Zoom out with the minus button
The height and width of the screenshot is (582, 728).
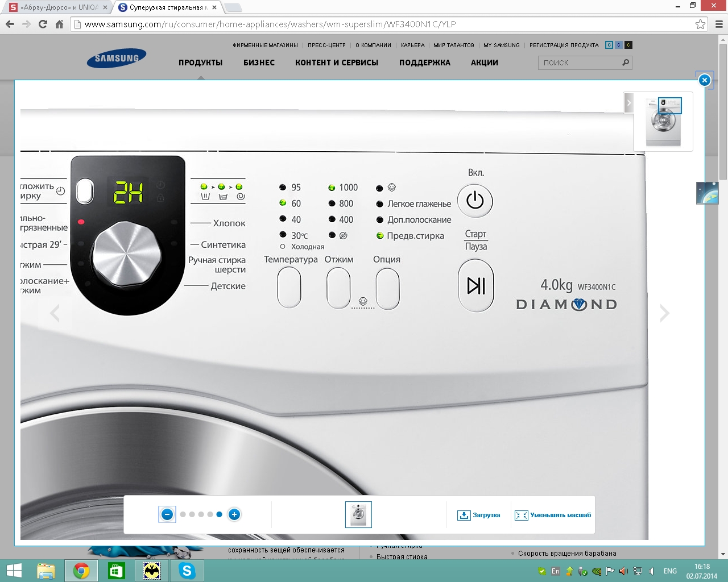(x=167, y=514)
